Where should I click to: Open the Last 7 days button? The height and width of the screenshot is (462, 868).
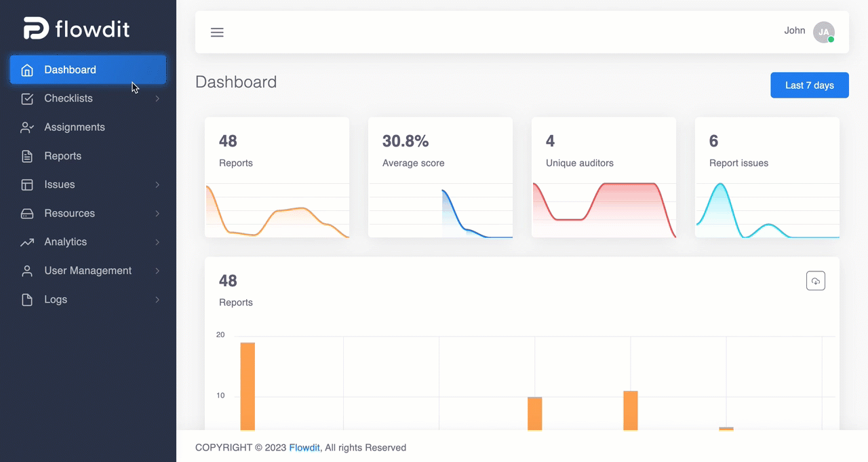coord(810,85)
